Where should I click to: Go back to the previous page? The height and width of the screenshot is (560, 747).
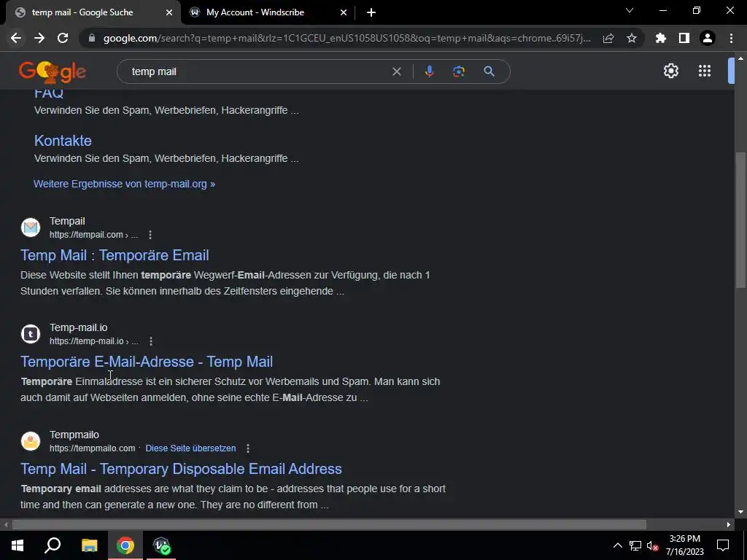(16, 38)
